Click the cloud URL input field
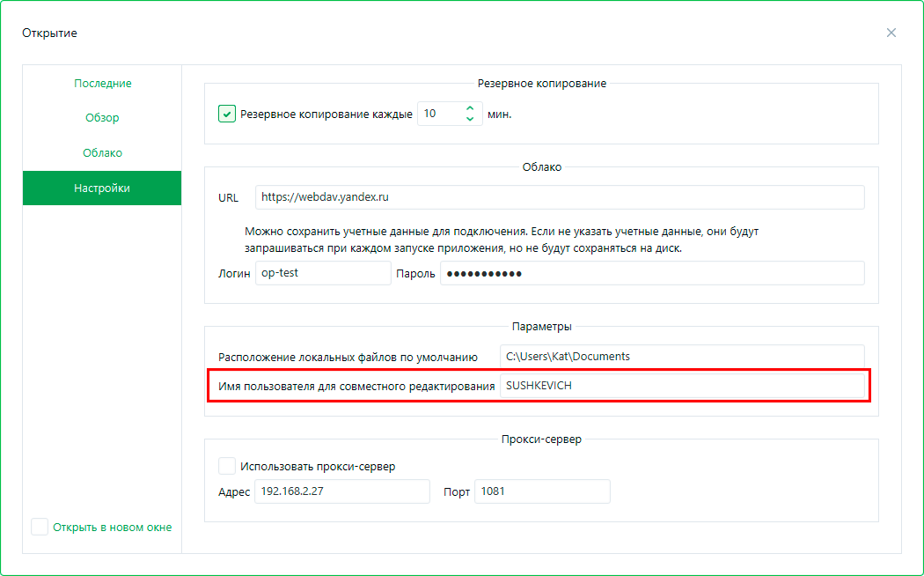 pyautogui.click(x=560, y=197)
